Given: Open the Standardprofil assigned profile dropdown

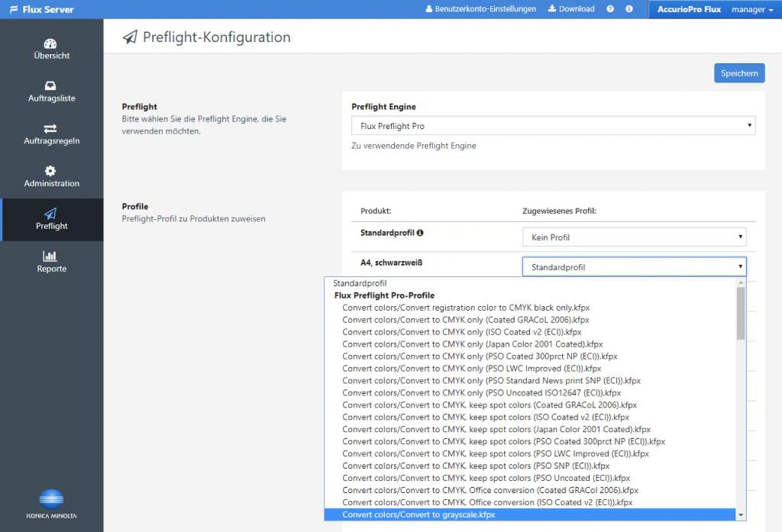Looking at the screenshot, I should (633, 237).
